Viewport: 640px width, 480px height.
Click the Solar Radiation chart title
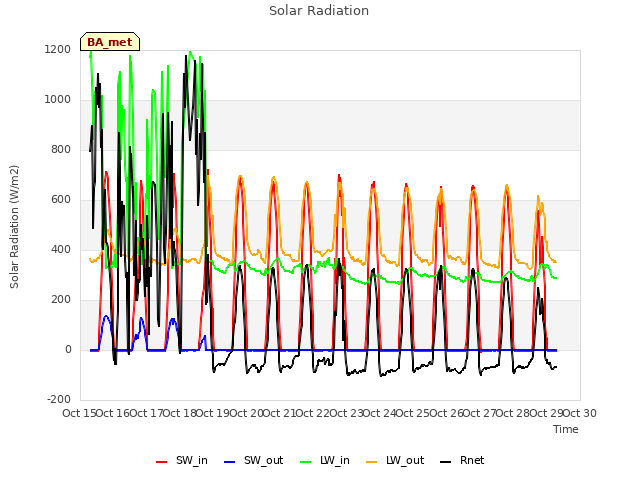(319, 11)
